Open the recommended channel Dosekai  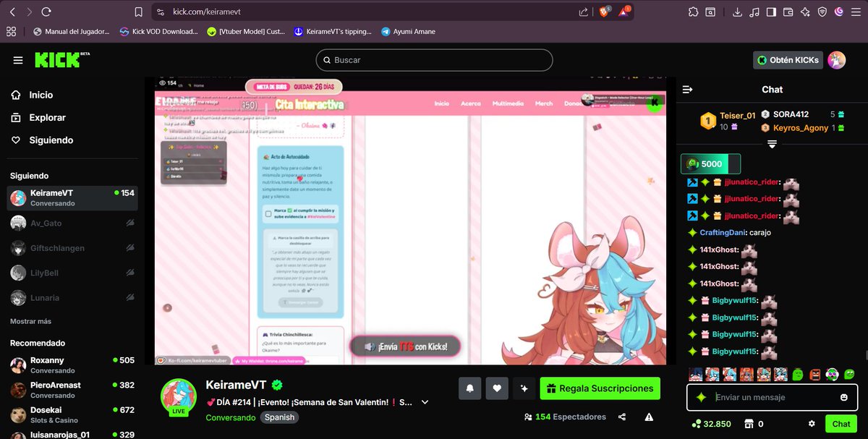tap(72, 414)
